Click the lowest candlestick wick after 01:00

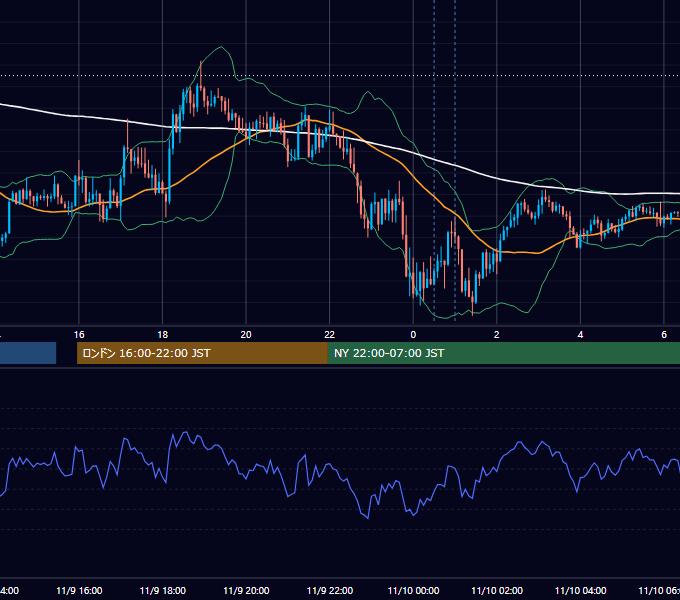[473, 309]
